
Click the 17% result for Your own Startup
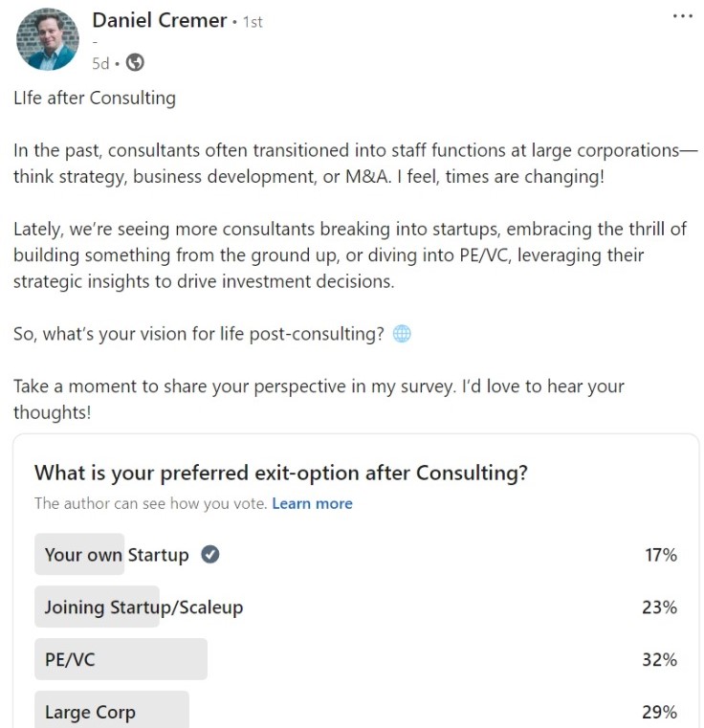(660, 555)
